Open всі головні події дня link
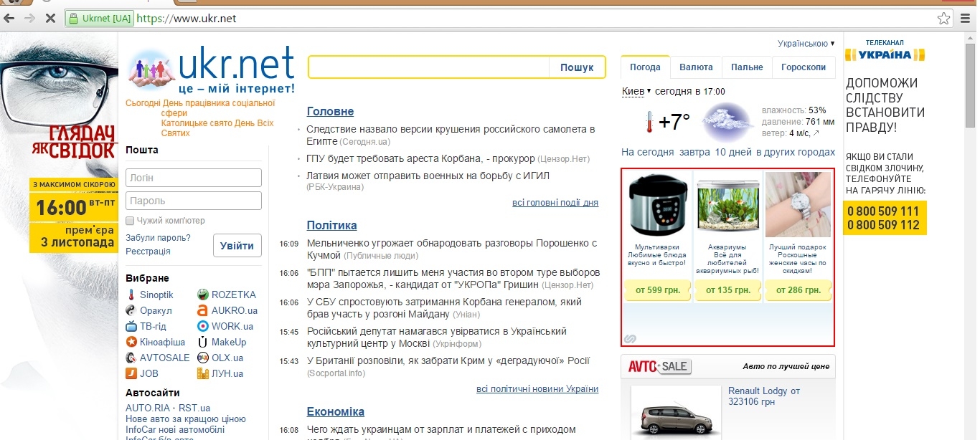This screenshot has width=980, height=440. [x=555, y=203]
